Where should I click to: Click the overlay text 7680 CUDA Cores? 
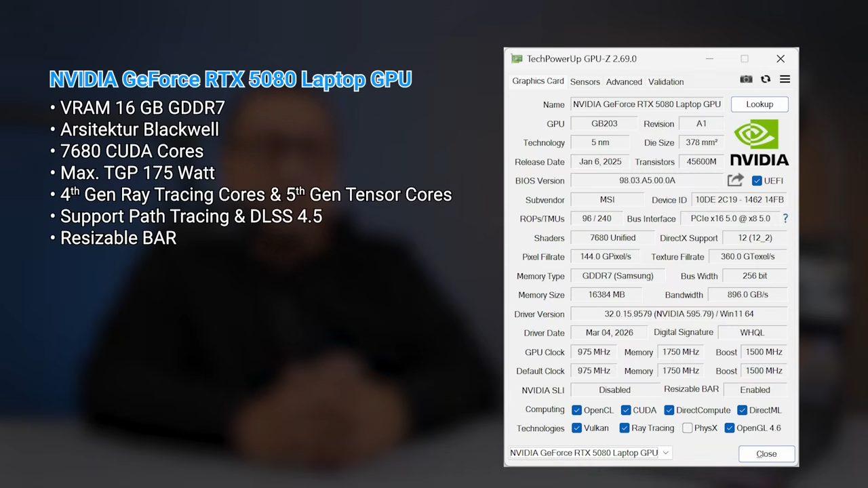(x=132, y=151)
